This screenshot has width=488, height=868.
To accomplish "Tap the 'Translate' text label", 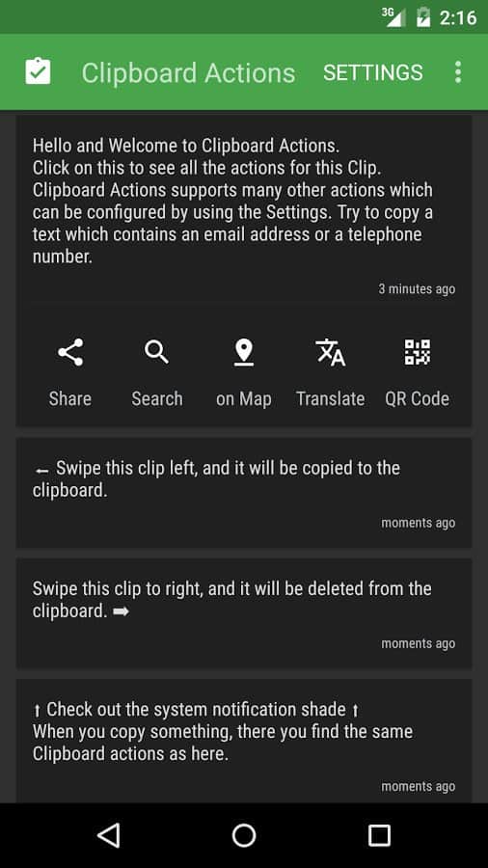I will pyautogui.click(x=330, y=398).
